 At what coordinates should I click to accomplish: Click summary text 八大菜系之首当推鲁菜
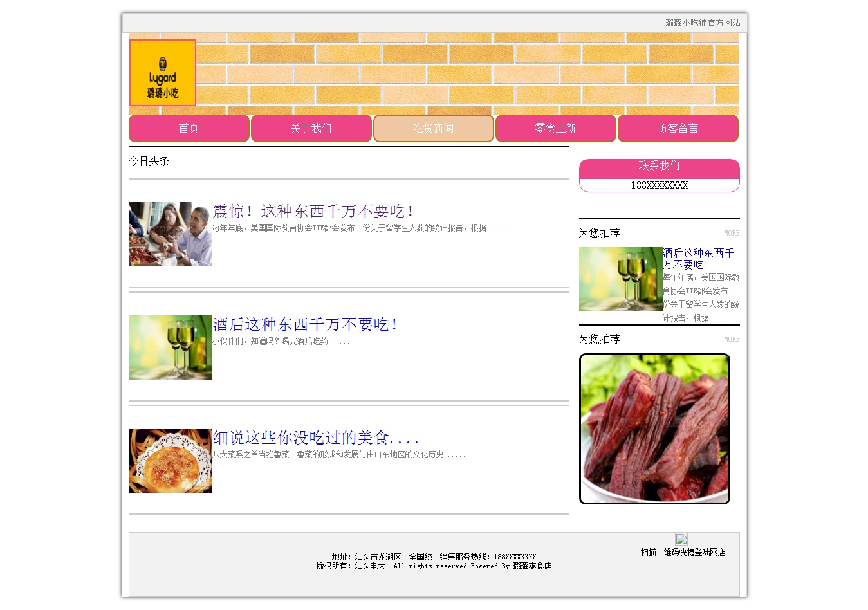coord(338,454)
